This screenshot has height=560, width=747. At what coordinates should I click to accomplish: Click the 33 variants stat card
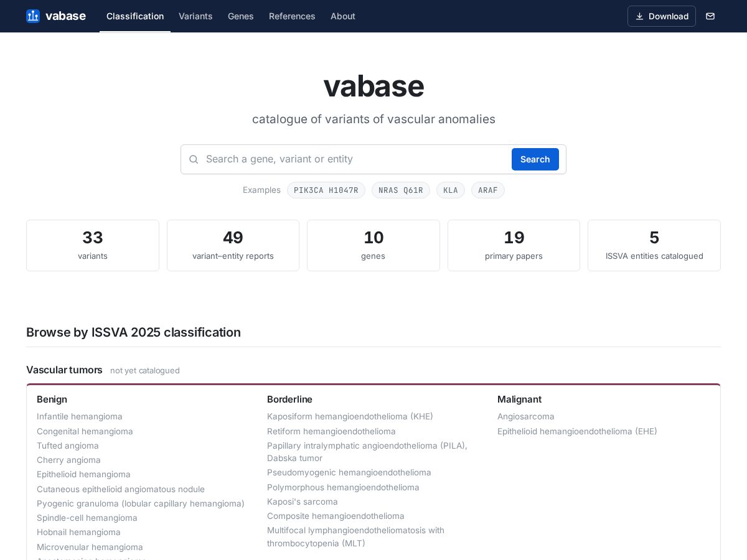93,245
